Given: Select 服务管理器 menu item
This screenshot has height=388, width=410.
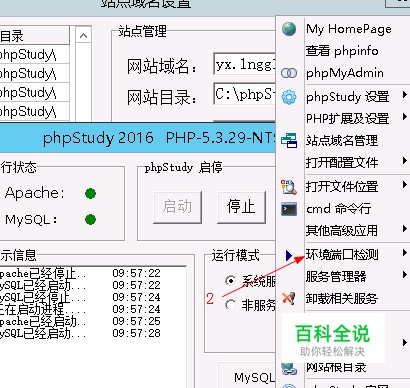Looking at the screenshot, I should (x=336, y=276).
